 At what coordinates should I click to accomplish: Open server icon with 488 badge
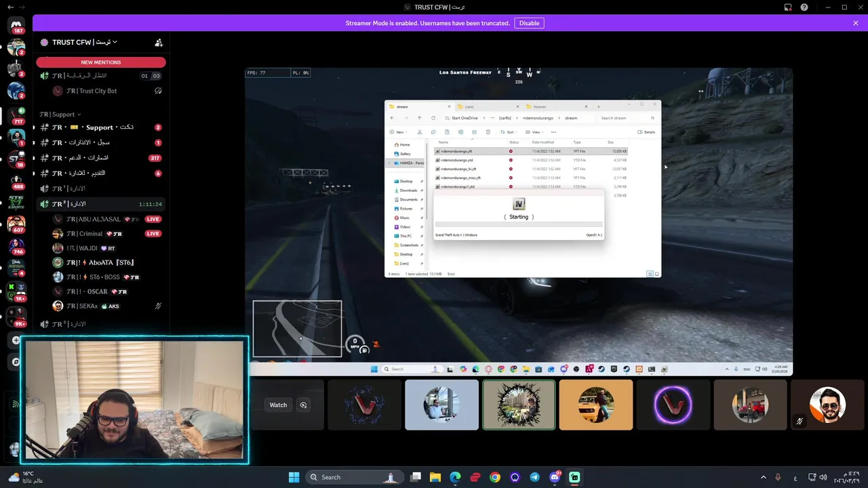pos(16,181)
